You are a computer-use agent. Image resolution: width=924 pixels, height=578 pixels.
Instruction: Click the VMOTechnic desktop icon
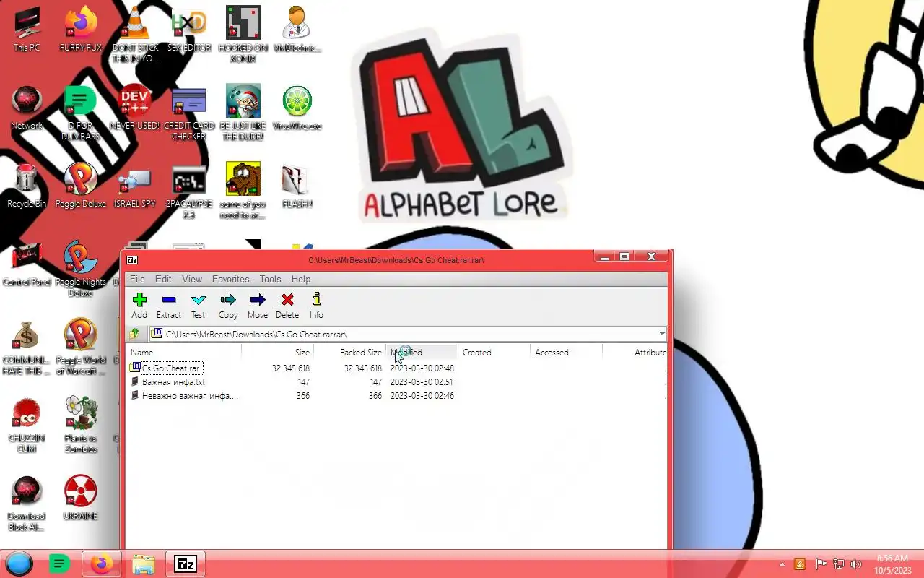pyautogui.click(x=297, y=30)
